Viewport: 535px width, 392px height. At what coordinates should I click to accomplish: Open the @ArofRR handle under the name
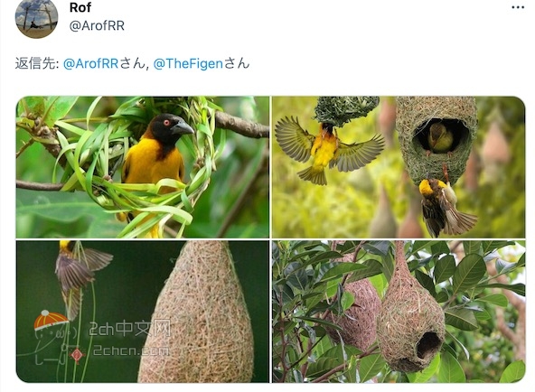click(97, 26)
